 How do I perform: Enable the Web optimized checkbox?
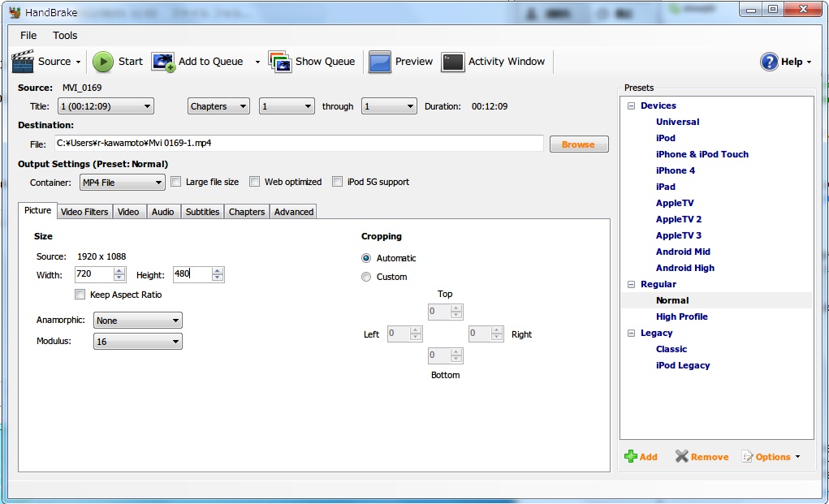[x=255, y=182]
